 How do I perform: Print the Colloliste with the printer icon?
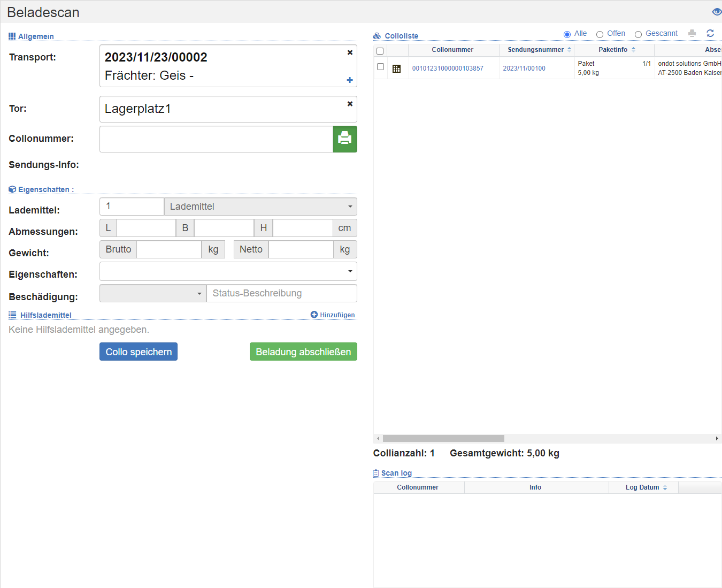[692, 33]
